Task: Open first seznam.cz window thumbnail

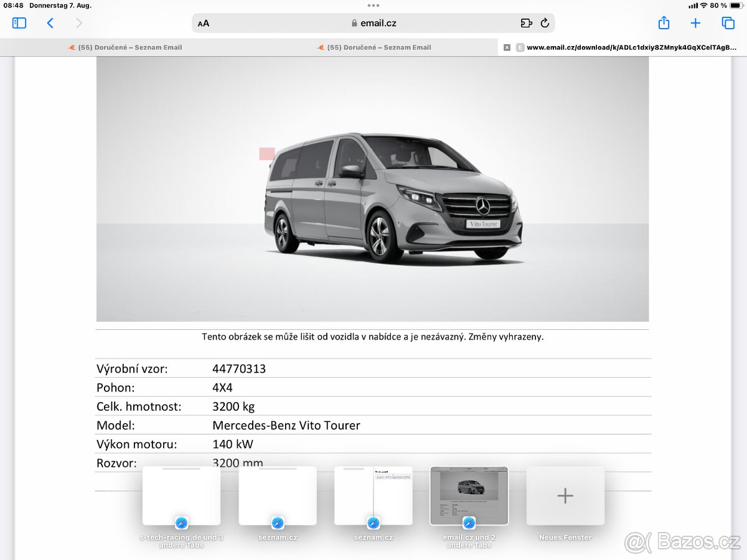Action: 278,495
